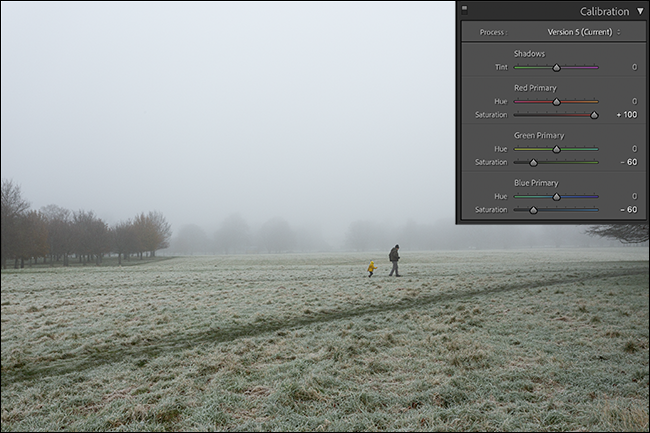Image resolution: width=650 pixels, height=433 pixels.
Task: Collapse the Calibration panel triangle
Action: tap(640, 11)
